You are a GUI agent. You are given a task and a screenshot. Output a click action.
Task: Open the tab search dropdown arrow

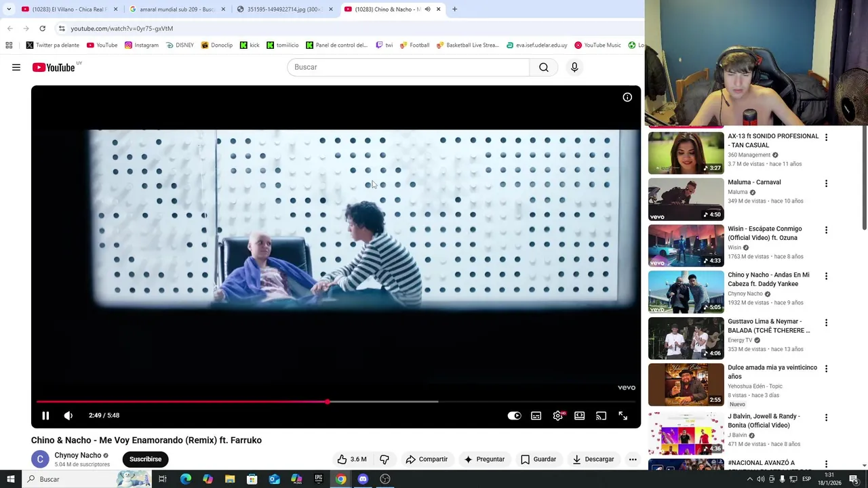click(x=9, y=9)
